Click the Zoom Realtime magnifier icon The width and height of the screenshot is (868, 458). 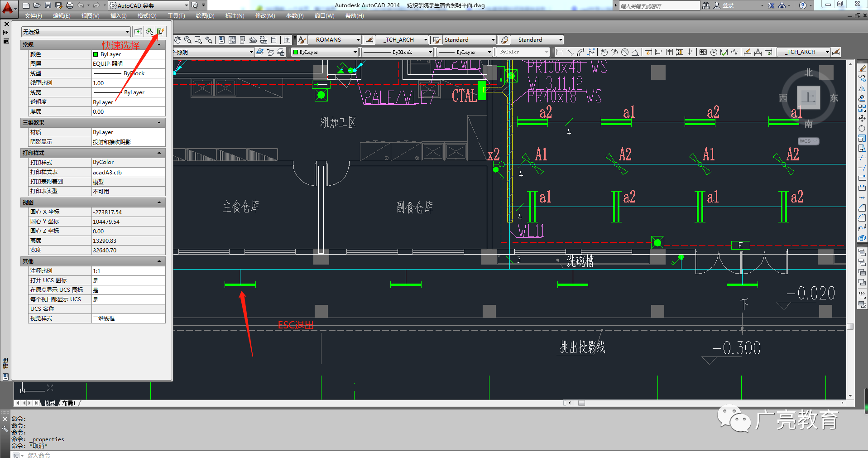pos(188,40)
